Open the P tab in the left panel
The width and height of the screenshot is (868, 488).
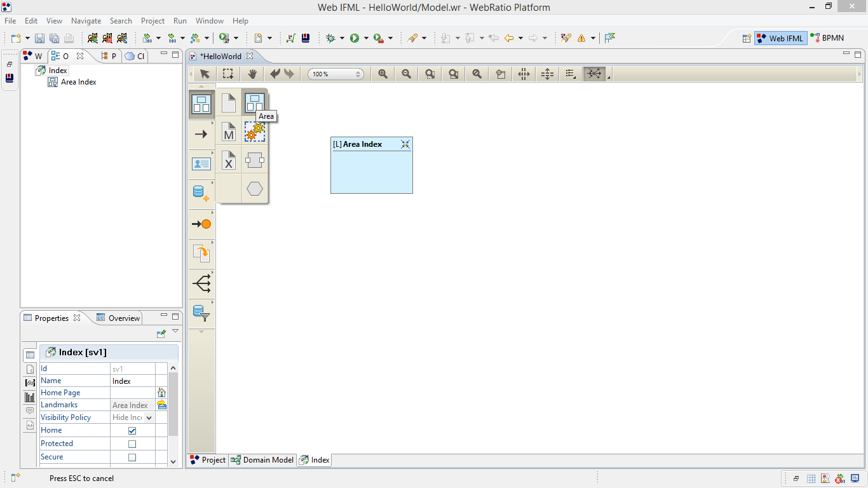[x=109, y=56]
